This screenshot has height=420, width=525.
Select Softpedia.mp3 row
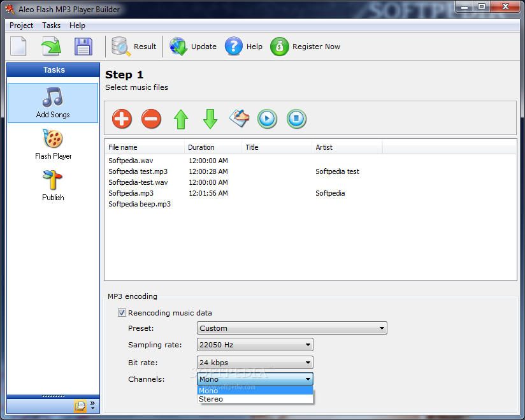(131, 193)
